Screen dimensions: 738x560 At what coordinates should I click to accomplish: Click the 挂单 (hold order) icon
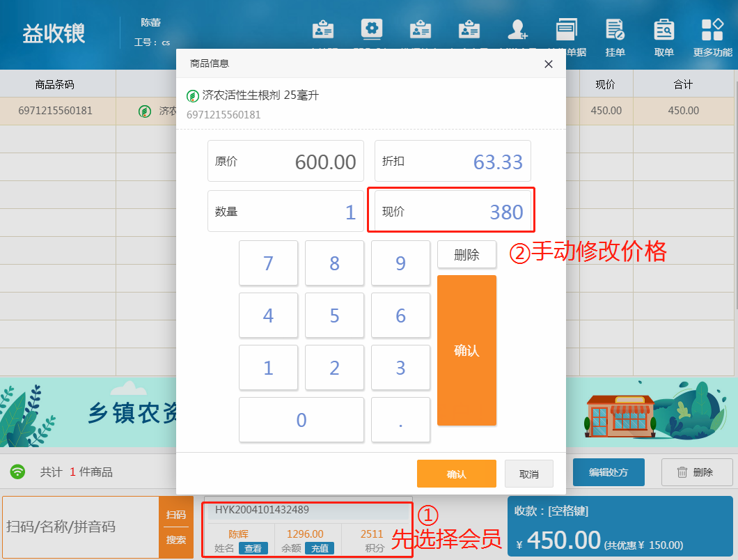(615, 31)
